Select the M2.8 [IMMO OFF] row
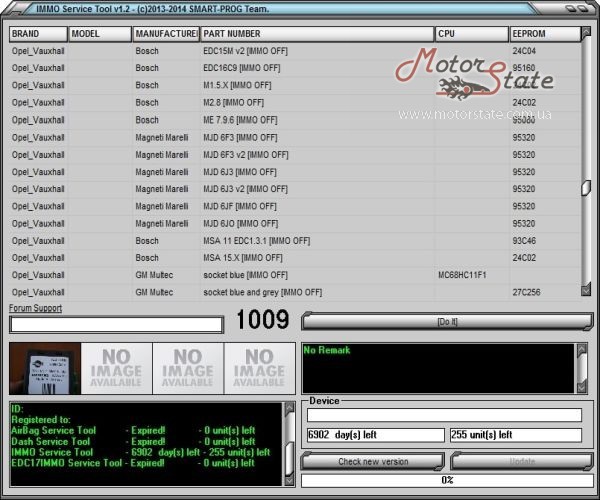Image resolution: width=600 pixels, height=500 pixels. pyautogui.click(x=294, y=103)
